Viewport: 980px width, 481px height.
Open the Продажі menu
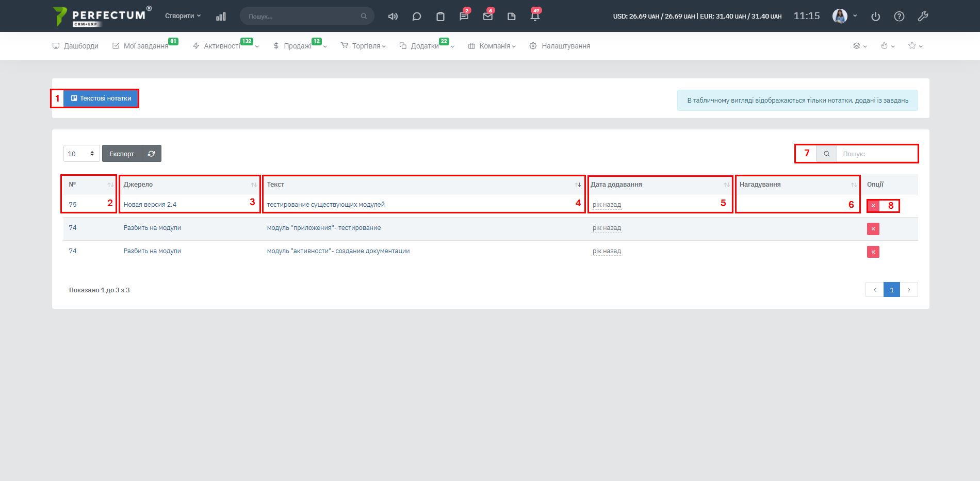(x=298, y=46)
